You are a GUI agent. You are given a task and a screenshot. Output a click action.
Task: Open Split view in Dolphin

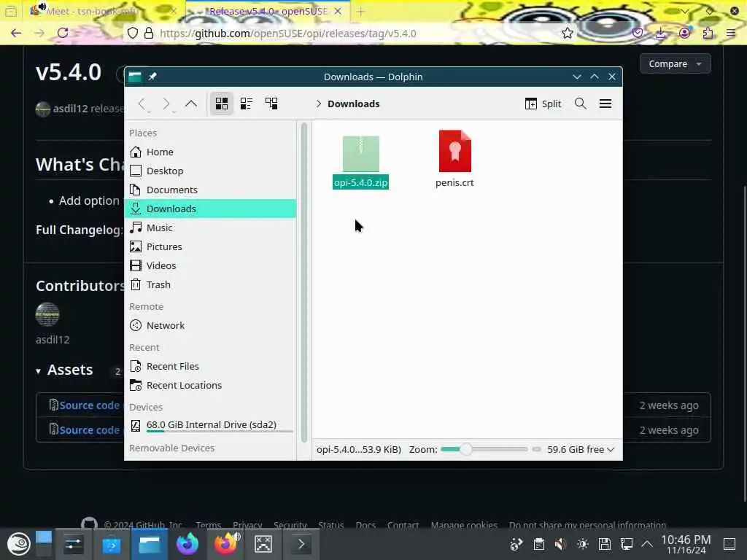pyautogui.click(x=543, y=104)
